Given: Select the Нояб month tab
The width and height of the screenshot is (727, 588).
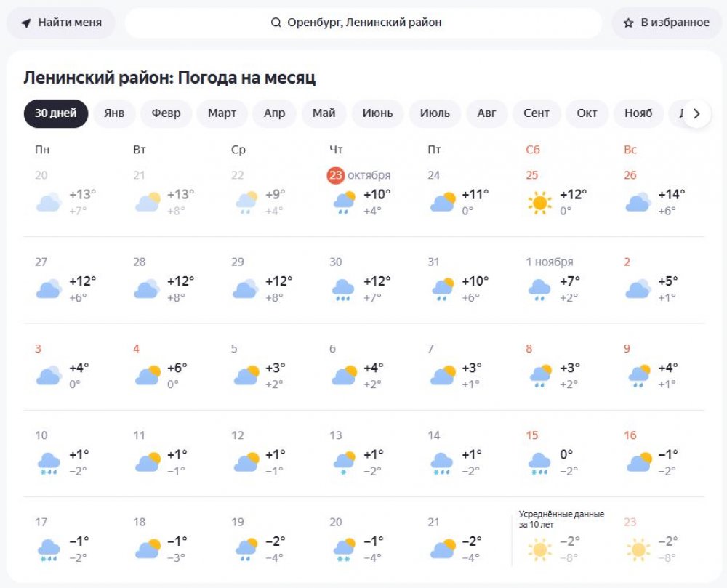Looking at the screenshot, I should coord(638,113).
